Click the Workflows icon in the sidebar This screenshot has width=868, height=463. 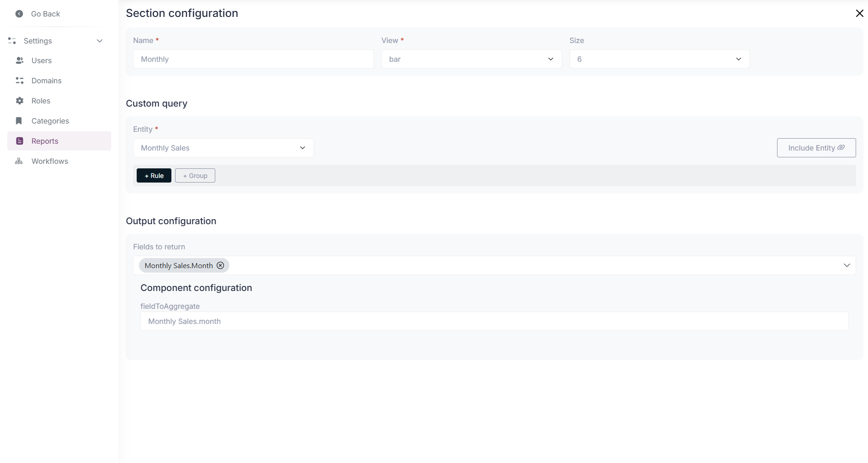[x=19, y=161]
